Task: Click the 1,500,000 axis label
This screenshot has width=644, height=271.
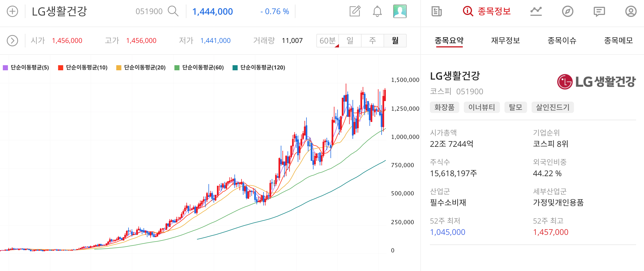Action: tap(405, 80)
